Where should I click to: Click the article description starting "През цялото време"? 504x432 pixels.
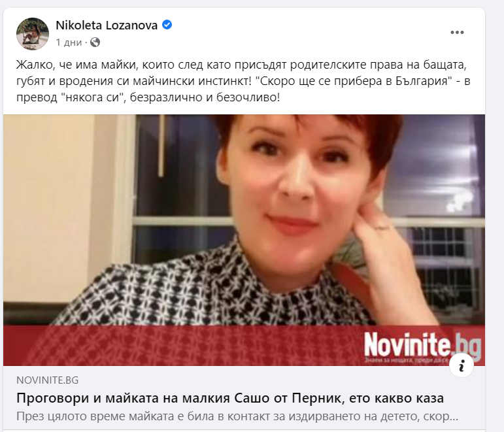237,416
